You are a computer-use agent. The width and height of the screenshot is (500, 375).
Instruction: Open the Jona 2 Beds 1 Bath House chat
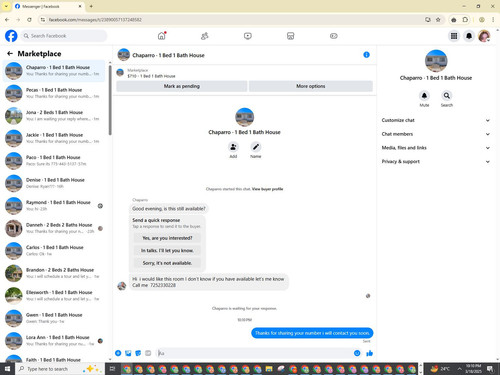54,116
